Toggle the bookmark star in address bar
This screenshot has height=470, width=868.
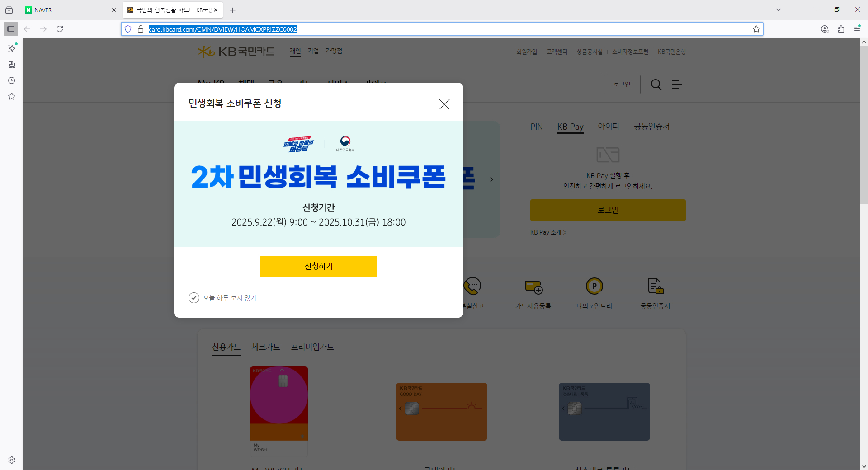click(756, 29)
